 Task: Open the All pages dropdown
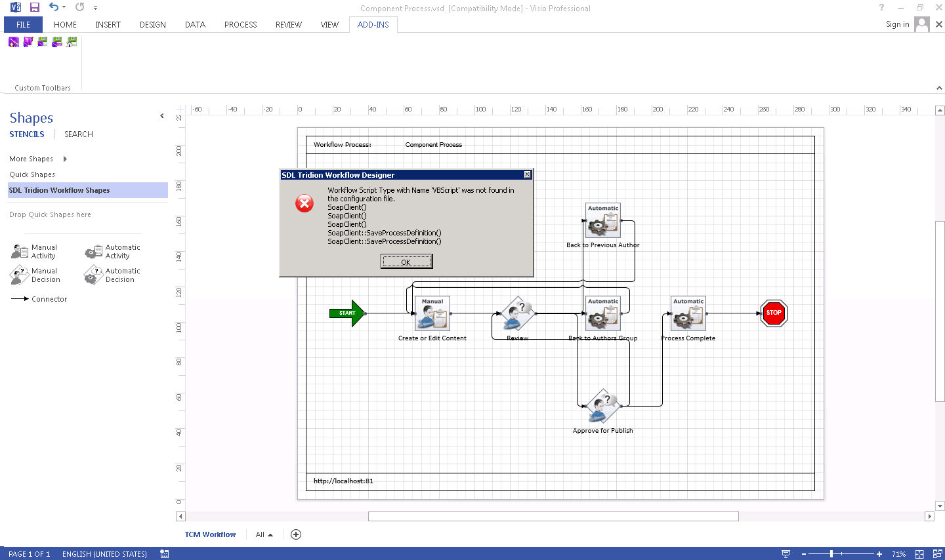(x=264, y=534)
